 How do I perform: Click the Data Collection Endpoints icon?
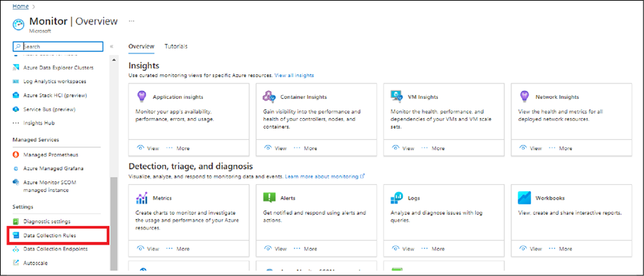(x=16, y=249)
